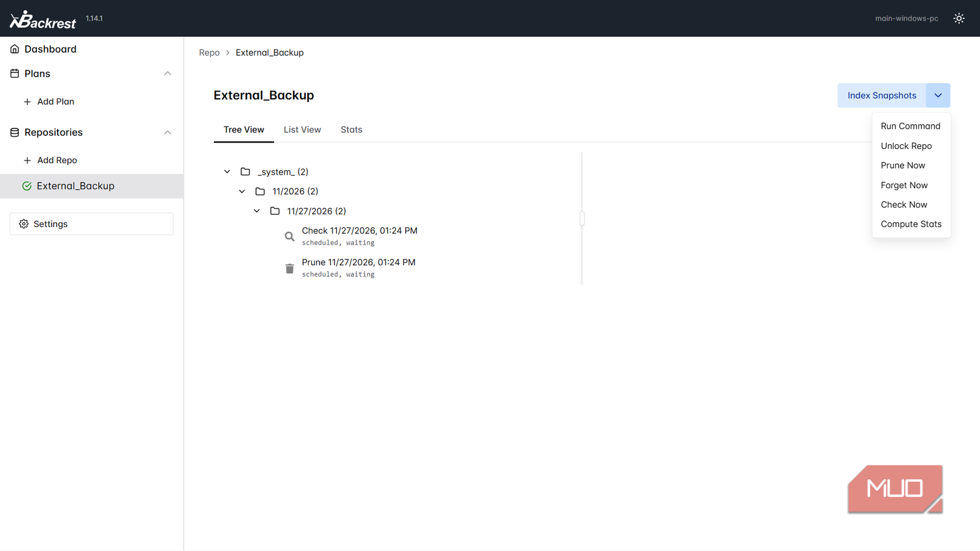
Task: Click the magnifier icon of the Check operation
Action: (x=289, y=236)
